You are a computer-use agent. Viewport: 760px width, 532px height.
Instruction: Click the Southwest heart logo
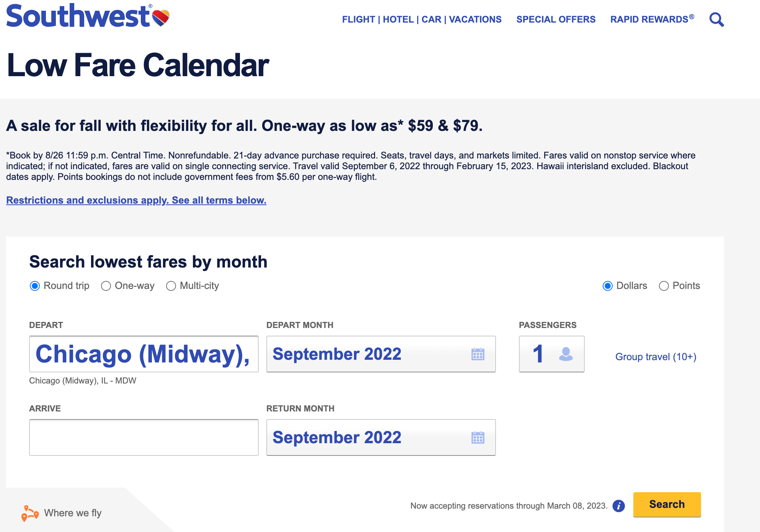pyautogui.click(x=161, y=18)
